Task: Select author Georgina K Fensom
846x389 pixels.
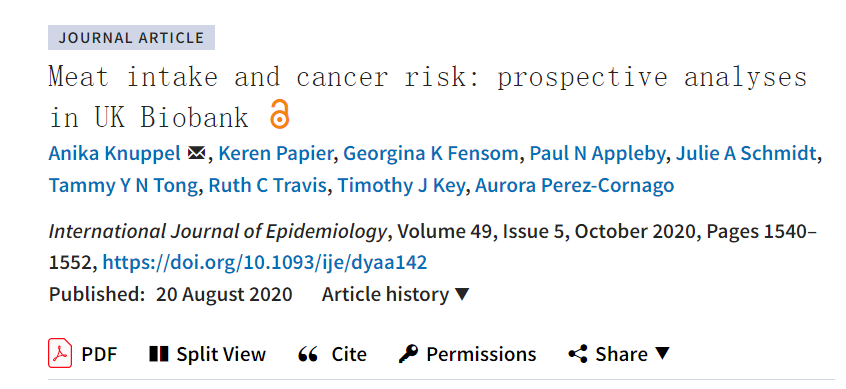Action: pyautogui.click(x=431, y=154)
